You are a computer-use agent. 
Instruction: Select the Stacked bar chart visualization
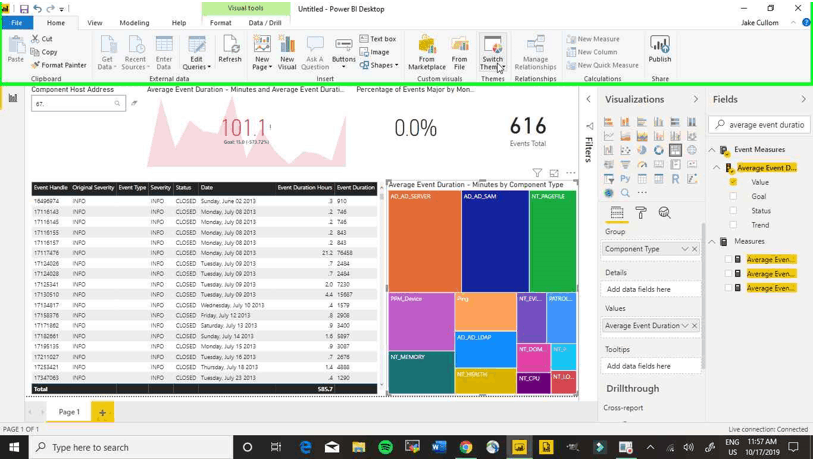pos(608,122)
